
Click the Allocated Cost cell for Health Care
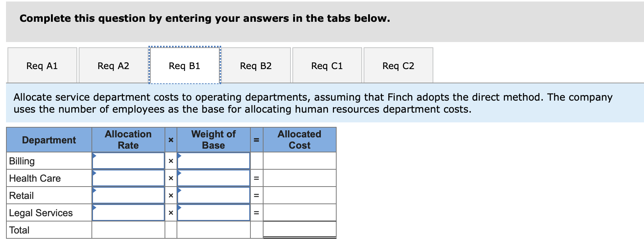(299, 178)
